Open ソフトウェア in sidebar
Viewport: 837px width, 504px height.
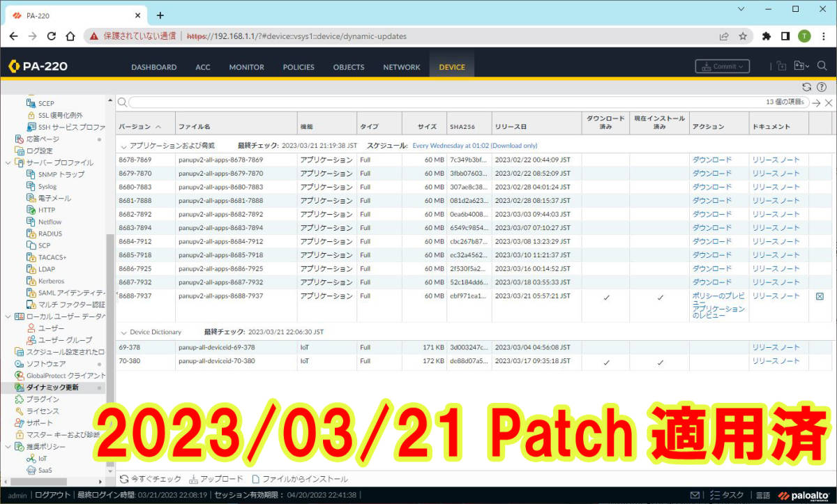[x=46, y=363]
